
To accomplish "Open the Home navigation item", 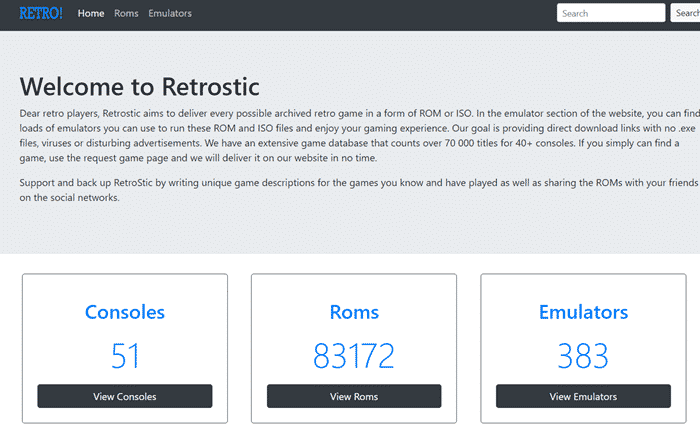I will tap(91, 13).
